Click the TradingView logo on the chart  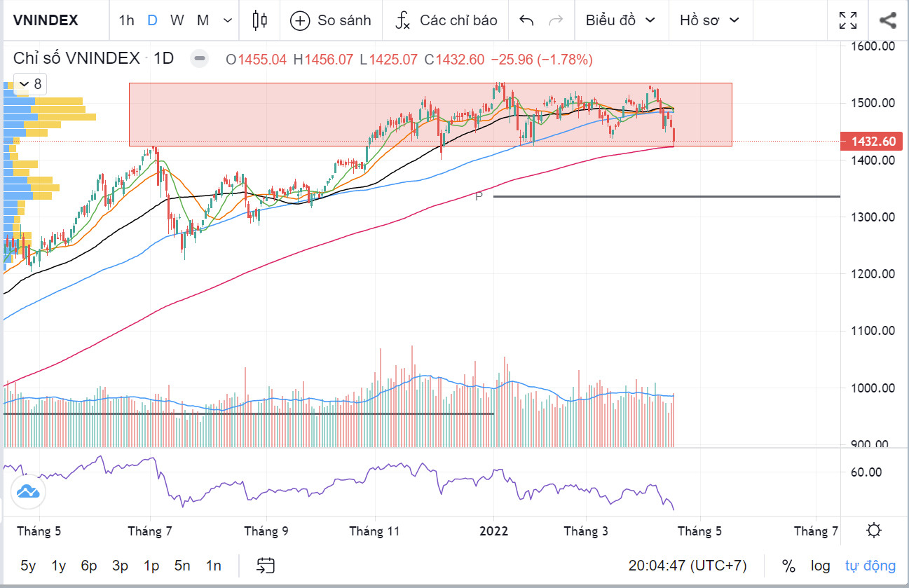click(27, 491)
